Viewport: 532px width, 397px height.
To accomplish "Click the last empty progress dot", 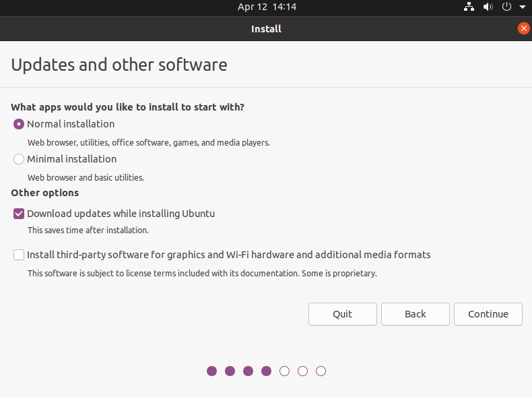I will pyautogui.click(x=321, y=371).
